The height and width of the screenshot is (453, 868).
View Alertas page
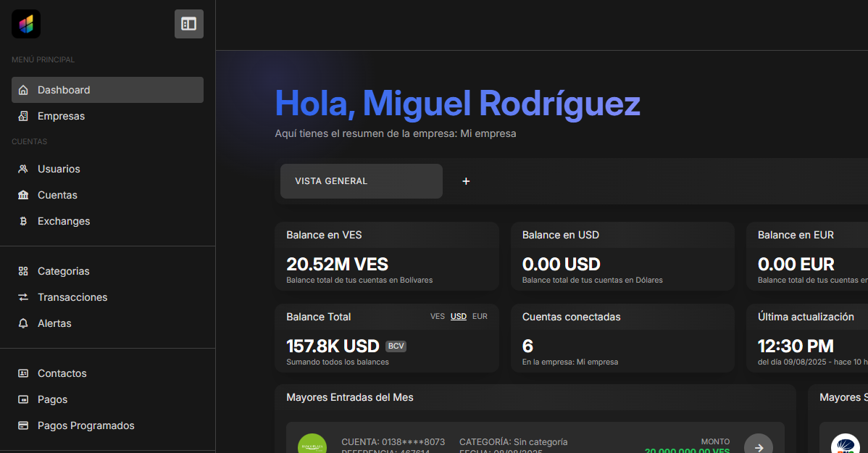pyautogui.click(x=107, y=323)
